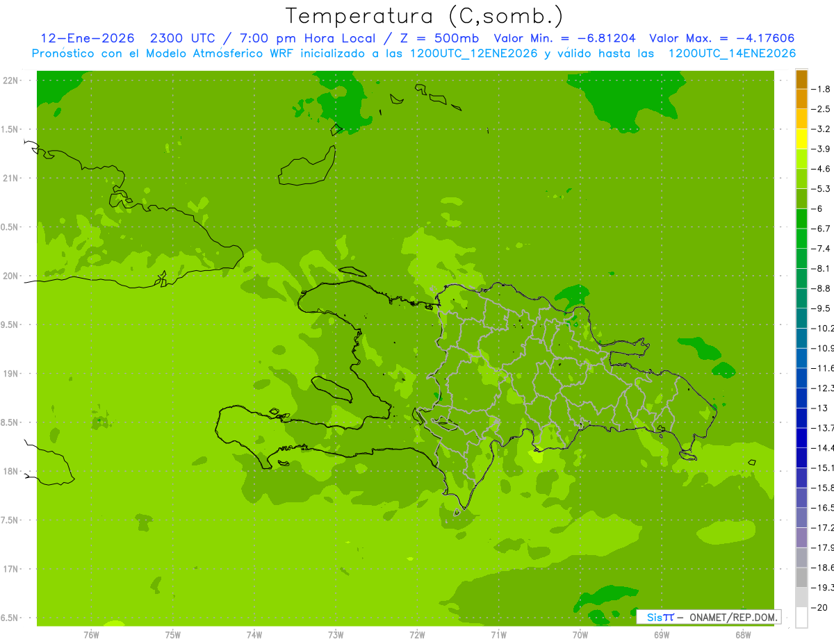Click the '76W' longitude axis label
The width and height of the screenshot is (834, 644).
[x=91, y=635]
